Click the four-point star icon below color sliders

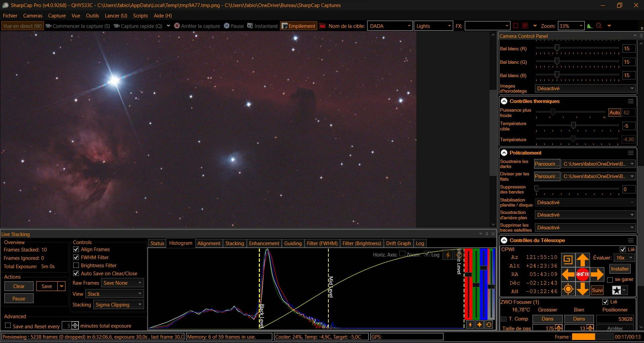coord(479,324)
